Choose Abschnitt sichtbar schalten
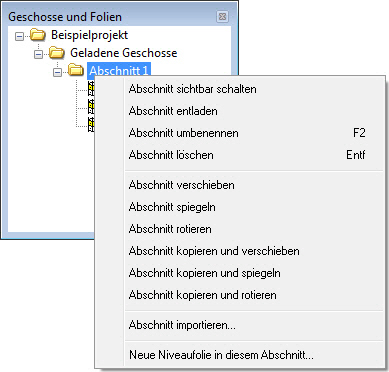 (255, 89)
